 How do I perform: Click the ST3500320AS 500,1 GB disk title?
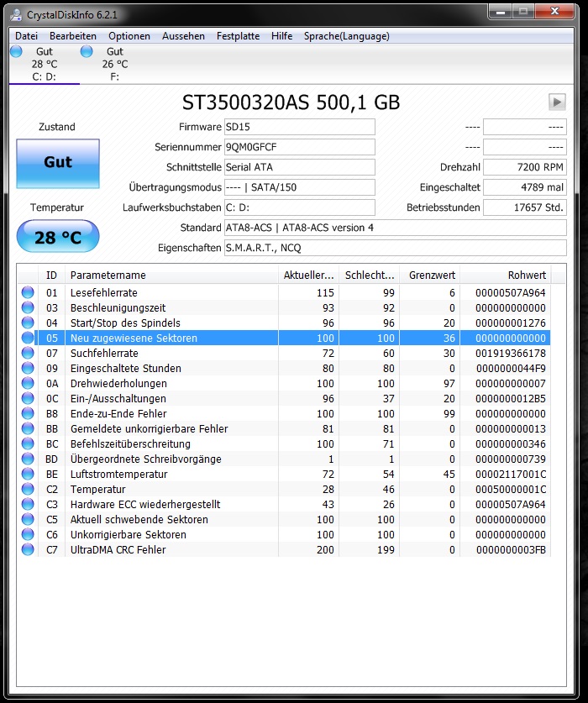[291, 102]
